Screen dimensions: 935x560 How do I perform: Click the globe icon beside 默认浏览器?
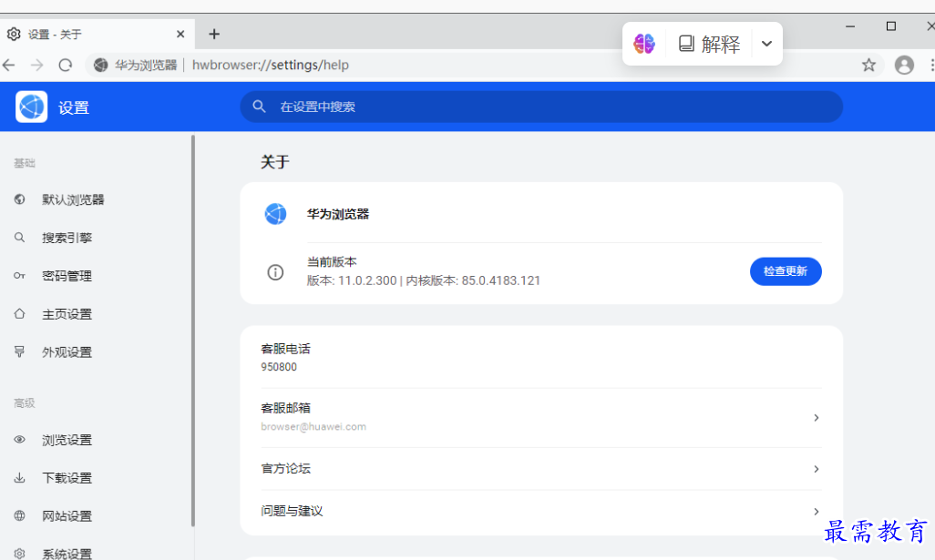[20, 199]
